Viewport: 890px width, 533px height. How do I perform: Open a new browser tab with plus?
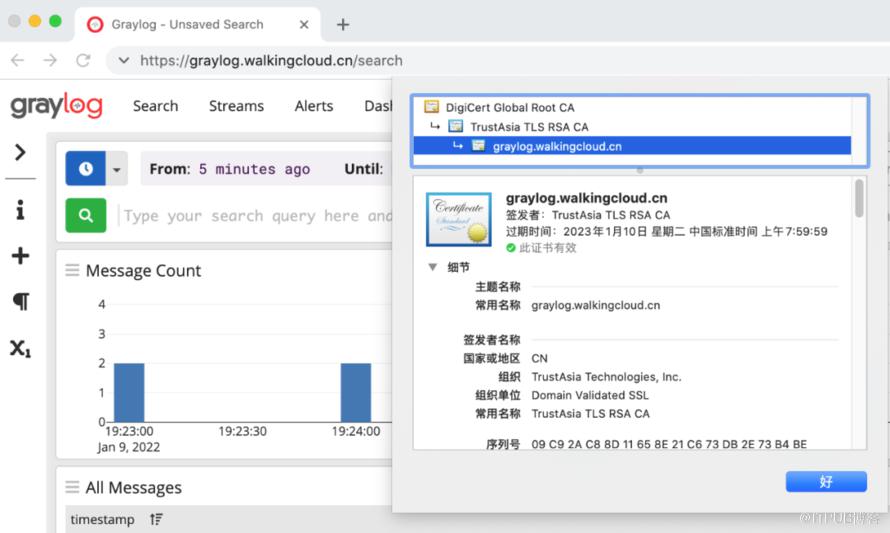point(342,24)
